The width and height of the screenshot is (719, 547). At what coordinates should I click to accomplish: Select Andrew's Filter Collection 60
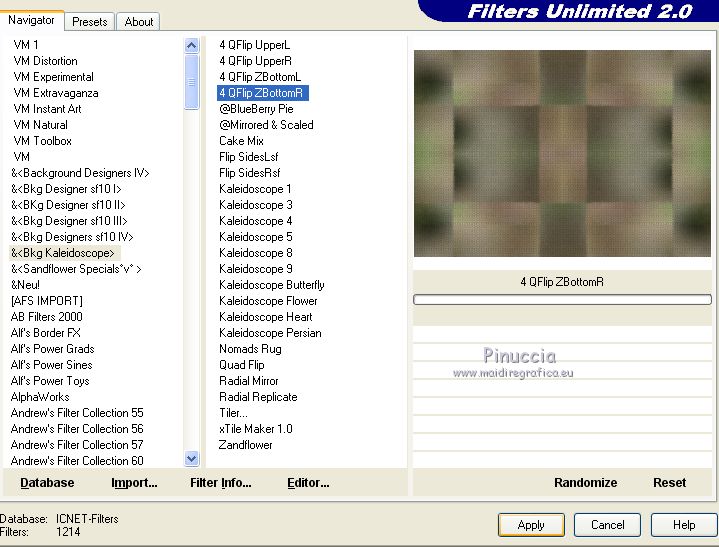(77, 461)
